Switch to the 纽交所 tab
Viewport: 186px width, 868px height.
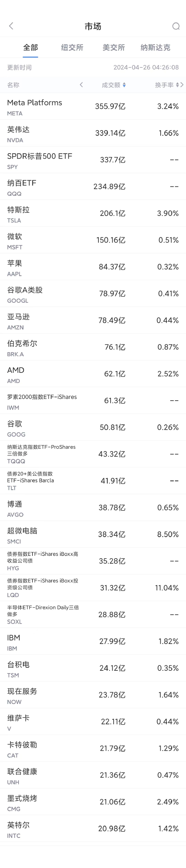click(x=72, y=47)
